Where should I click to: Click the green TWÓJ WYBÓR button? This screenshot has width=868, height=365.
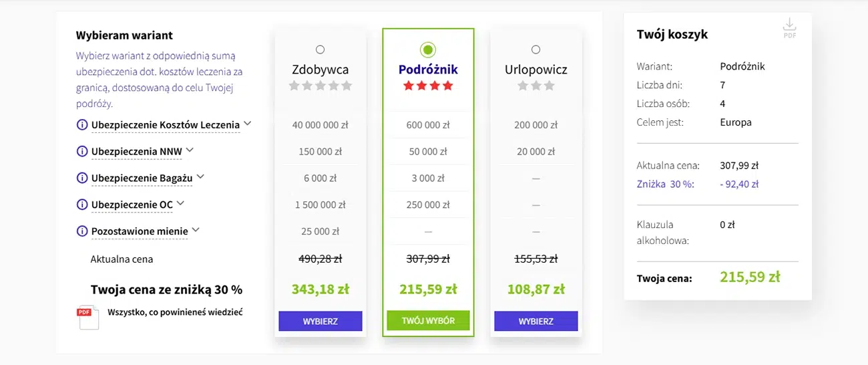[428, 321]
